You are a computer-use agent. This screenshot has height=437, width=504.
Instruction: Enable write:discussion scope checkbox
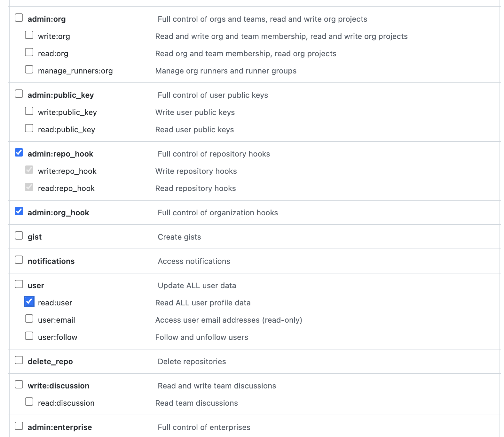point(19,384)
